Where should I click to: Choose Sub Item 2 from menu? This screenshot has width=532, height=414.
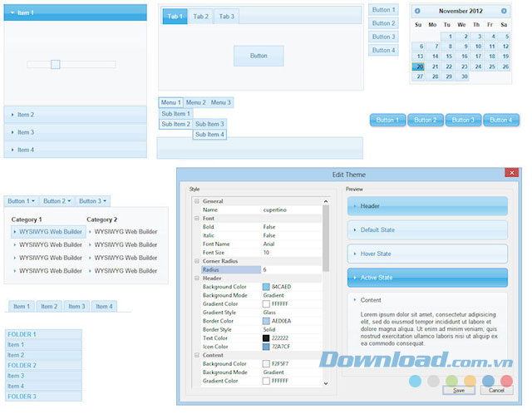(175, 124)
